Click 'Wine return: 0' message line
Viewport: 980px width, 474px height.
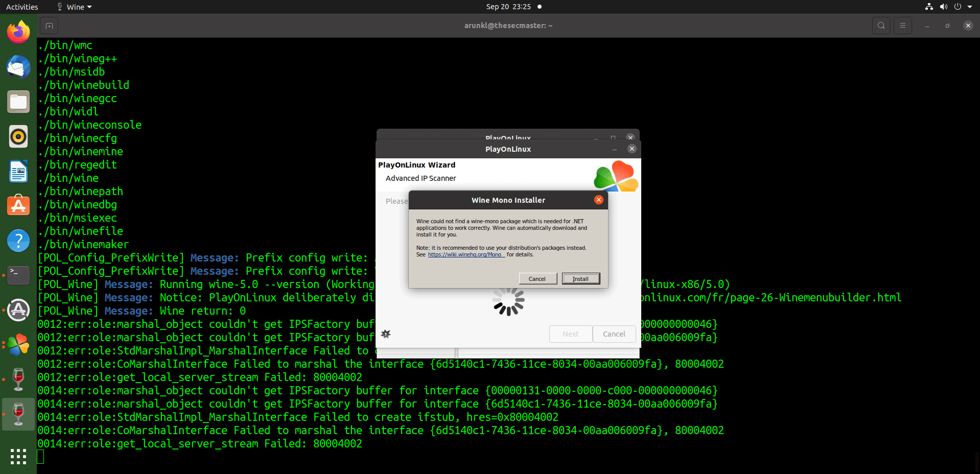tap(203, 311)
